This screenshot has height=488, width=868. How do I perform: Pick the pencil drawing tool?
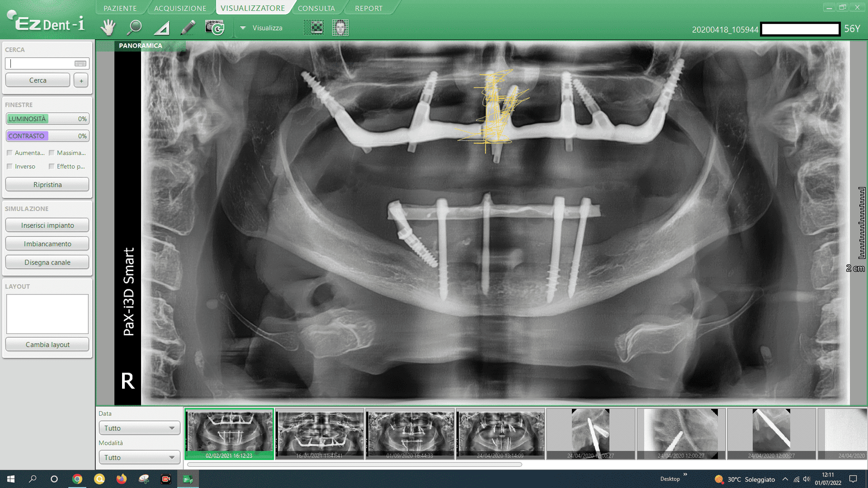[x=188, y=27]
